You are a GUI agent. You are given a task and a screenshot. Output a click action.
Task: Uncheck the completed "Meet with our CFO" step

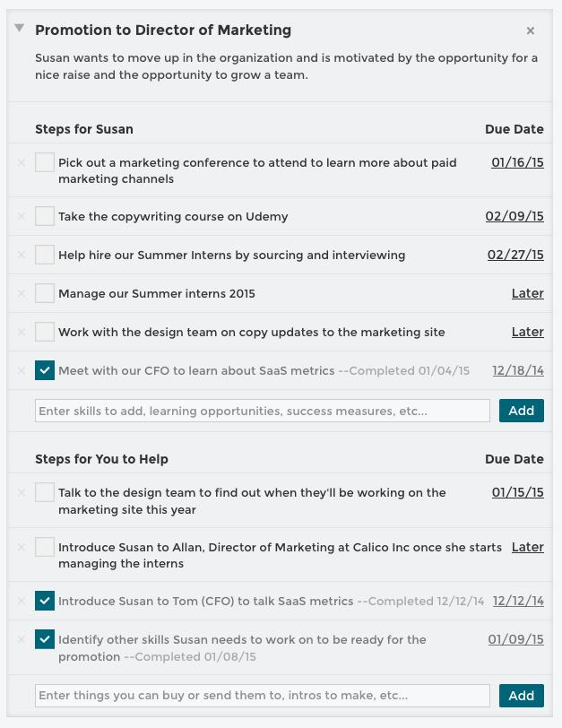[x=44, y=370]
